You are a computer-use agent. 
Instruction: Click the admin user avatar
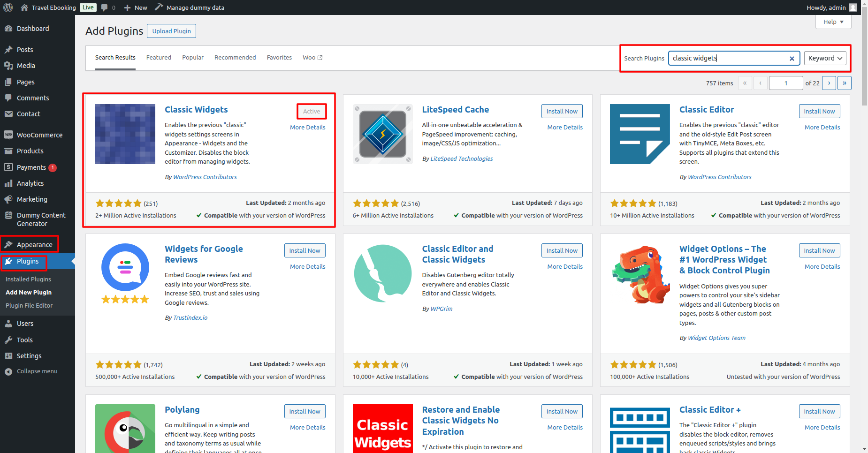click(853, 8)
